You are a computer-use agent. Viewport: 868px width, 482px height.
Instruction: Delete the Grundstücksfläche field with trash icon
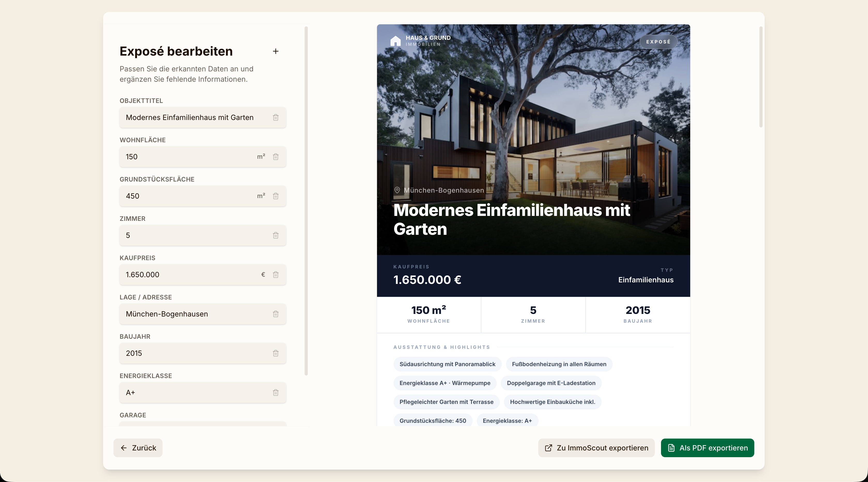click(276, 196)
